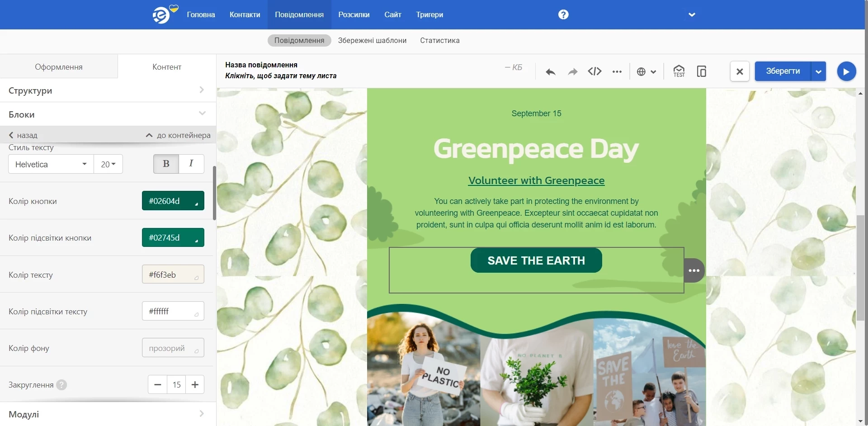Image resolution: width=868 pixels, height=426 pixels.
Task: Decrease rounding with minus button
Action: [x=158, y=384]
